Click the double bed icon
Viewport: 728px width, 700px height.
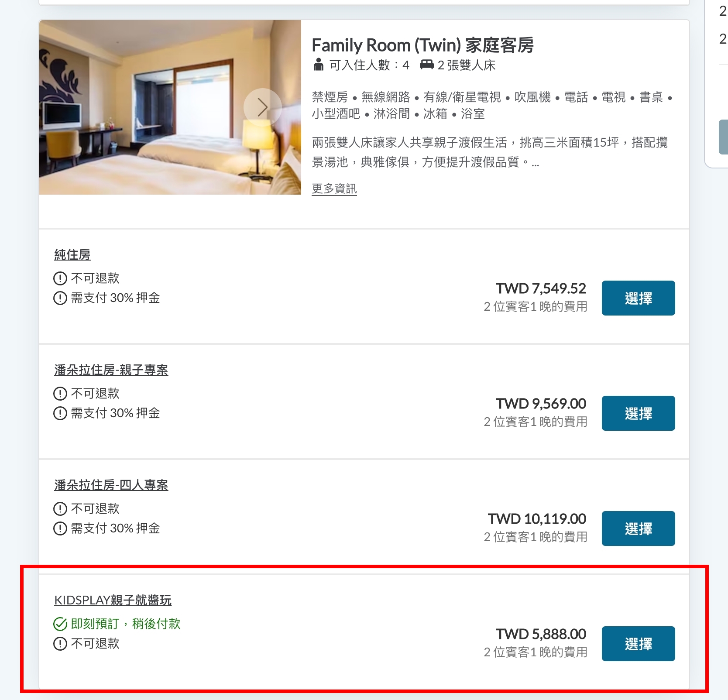[x=426, y=65]
